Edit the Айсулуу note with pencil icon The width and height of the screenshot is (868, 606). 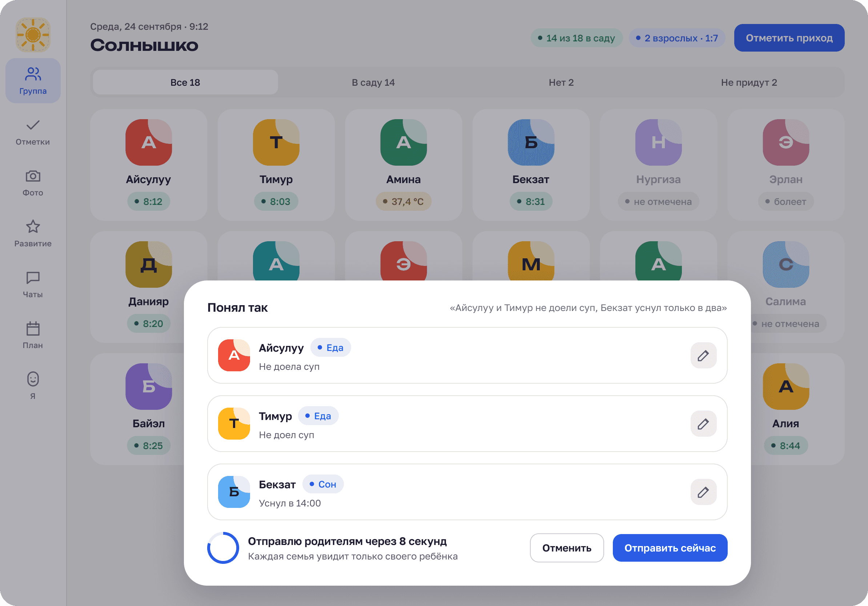pyautogui.click(x=703, y=355)
